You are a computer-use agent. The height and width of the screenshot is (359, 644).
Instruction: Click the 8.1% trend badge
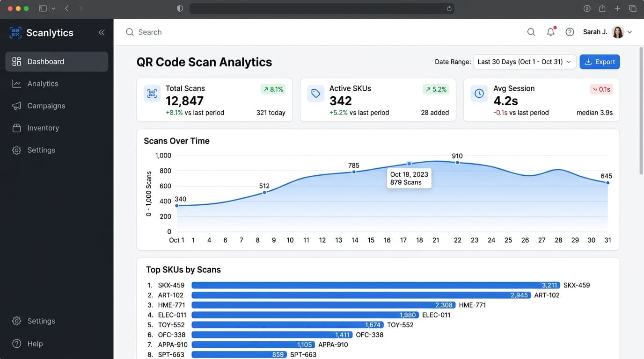(x=273, y=89)
